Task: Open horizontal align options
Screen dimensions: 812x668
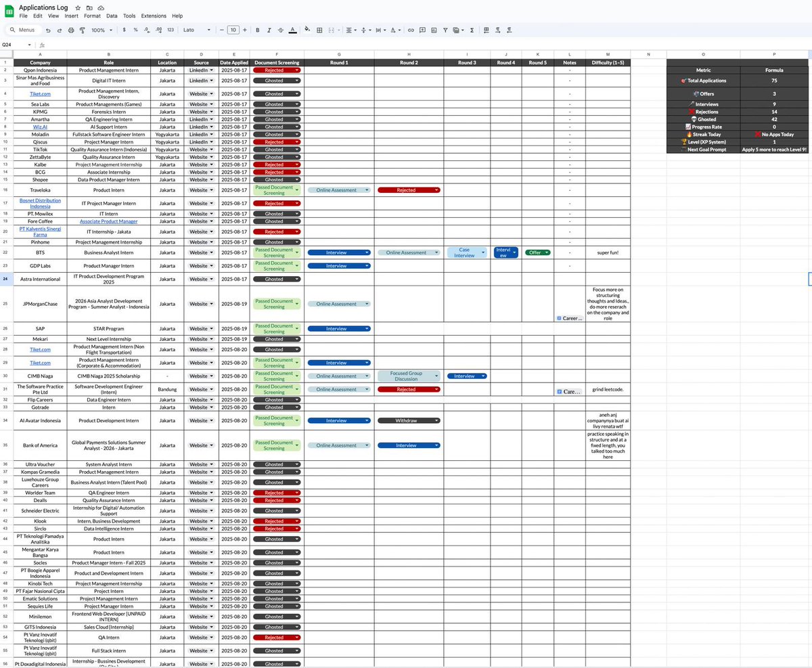Action: point(350,30)
